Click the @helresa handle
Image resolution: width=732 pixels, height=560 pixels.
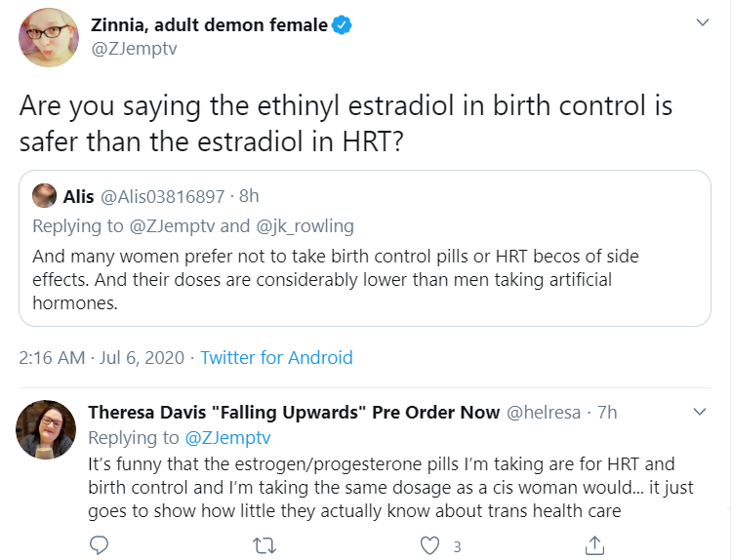(x=544, y=413)
